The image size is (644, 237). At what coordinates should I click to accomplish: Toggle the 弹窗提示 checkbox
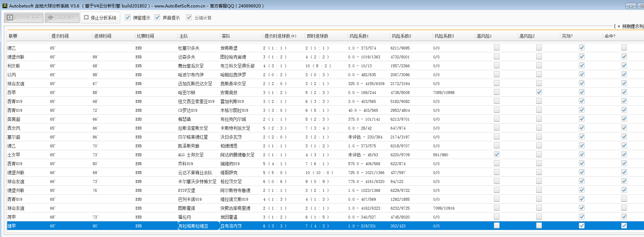coord(128,17)
